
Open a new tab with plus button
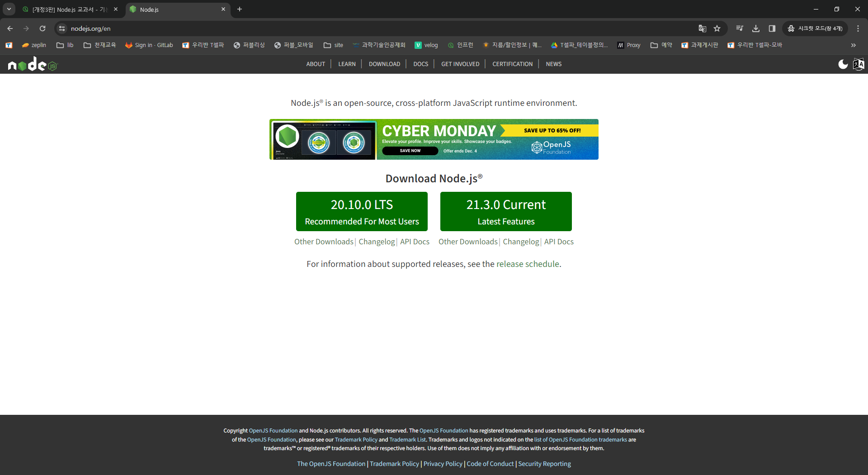click(x=240, y=9)
